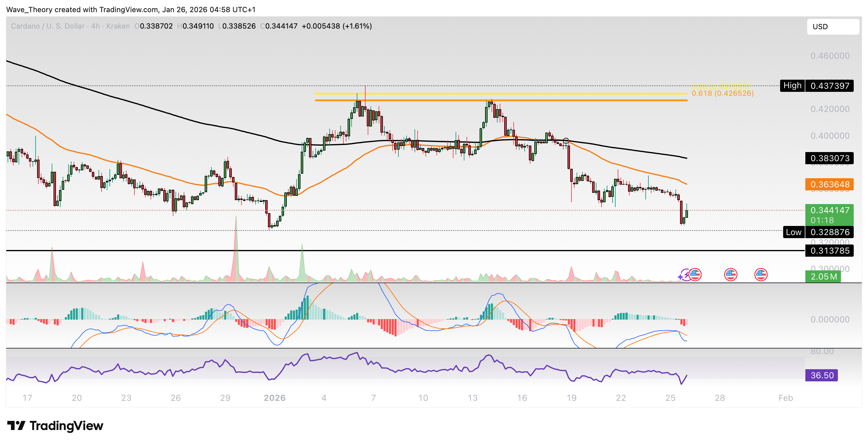Click the TradingView logo in the bottom left
This screenshot has width=868, height=444.
(56, 426)
